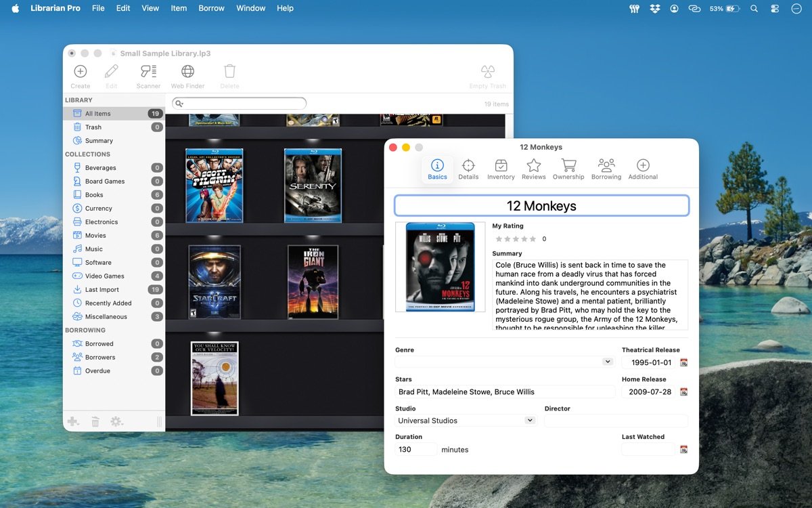Viewport: 812px width, 508px height.
Task: Open macOS Control Center in menu bar
Action: [775, 9]
